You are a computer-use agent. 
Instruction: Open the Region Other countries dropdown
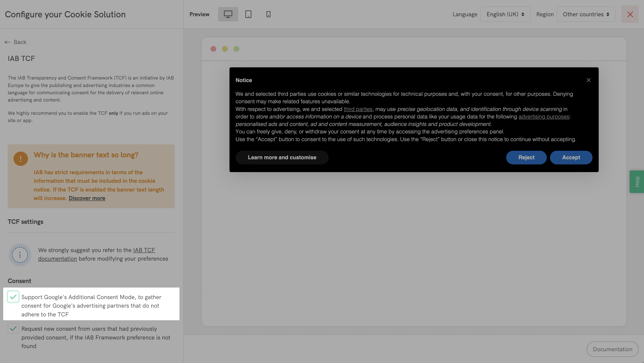(586, 14)
